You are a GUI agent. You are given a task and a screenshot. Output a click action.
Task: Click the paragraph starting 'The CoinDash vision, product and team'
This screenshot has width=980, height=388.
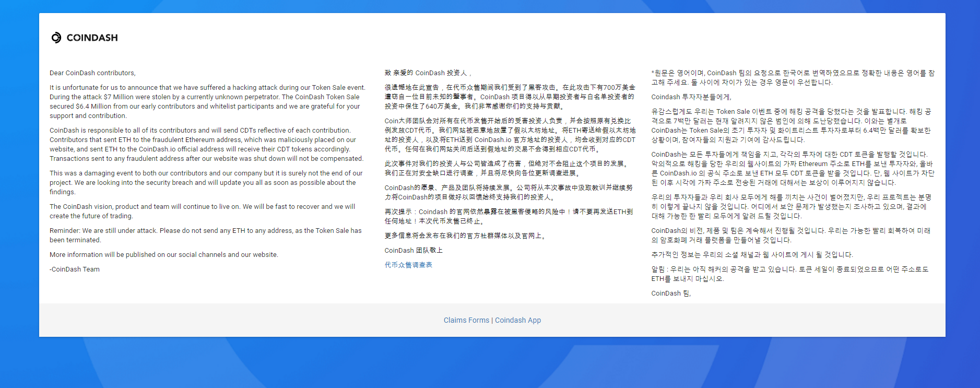tap(202, 211)
